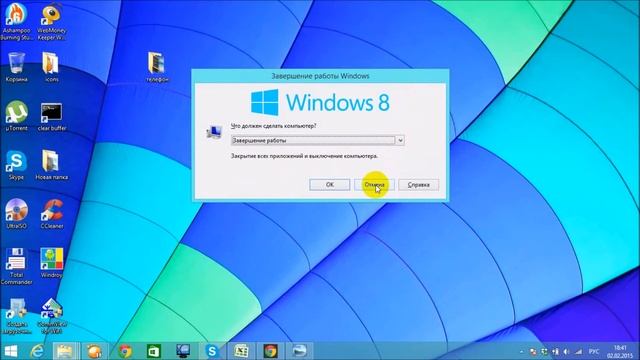The width and height of the screenshot is (640, 360).
Task: Launch Internet Explorer from the taskbar
Action: tap(38, 351)
